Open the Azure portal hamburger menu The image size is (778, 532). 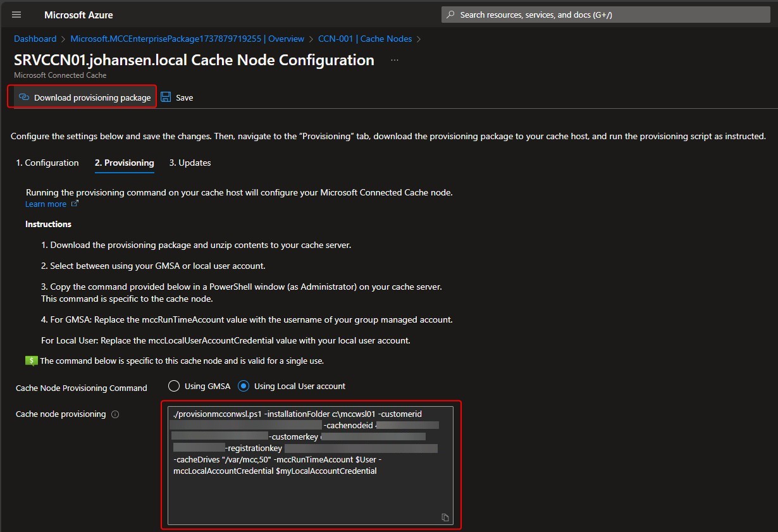tap(16, 15)
